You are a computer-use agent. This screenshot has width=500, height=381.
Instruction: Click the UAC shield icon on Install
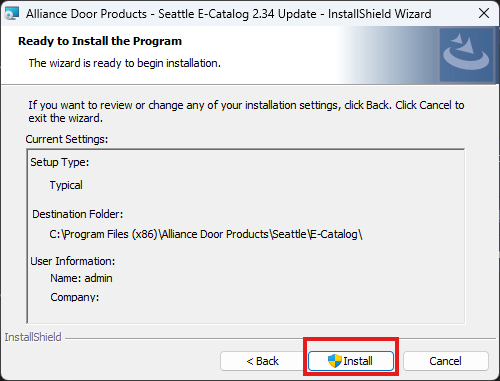point(335,361)
